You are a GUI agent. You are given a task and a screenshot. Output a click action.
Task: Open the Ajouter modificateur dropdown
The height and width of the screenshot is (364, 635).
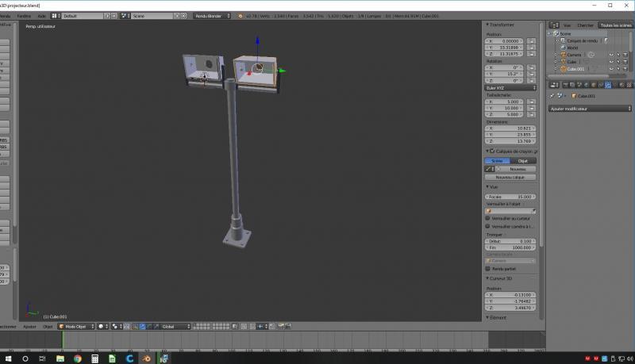pos(591,108)
